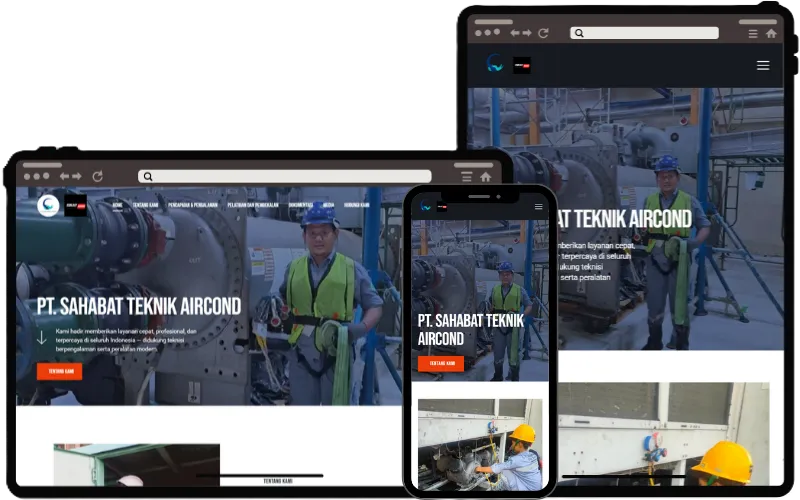The image size is (800, 500).
Task: Click search magnifier in desktop address bar
Action: tap(148, 177)
